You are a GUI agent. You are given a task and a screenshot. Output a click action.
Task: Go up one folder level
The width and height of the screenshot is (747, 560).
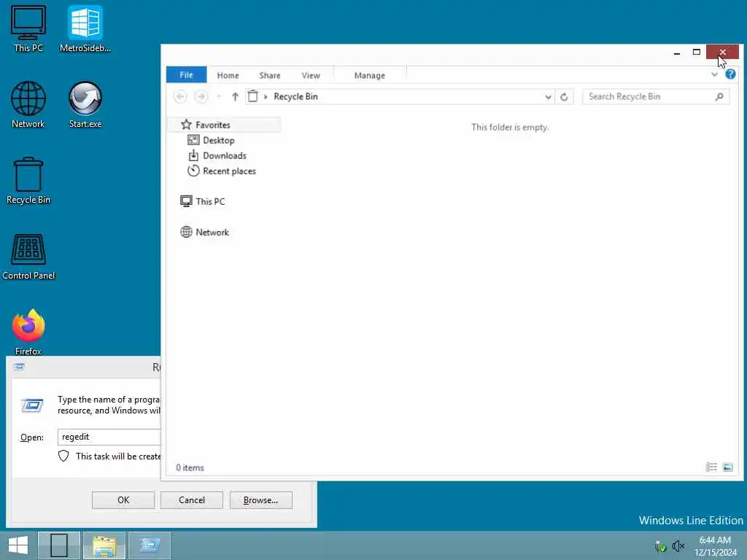(x=235, y=97)
